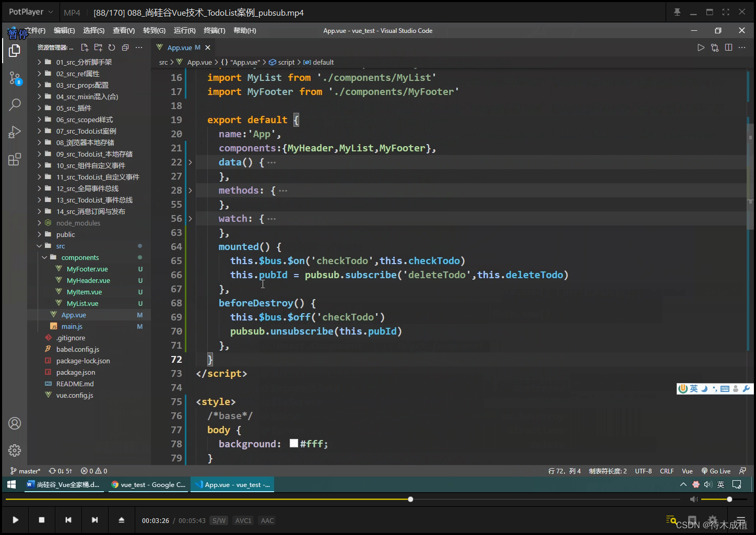Synchronize changes in status bar
The image size is (756, 535).
(61, 471)
